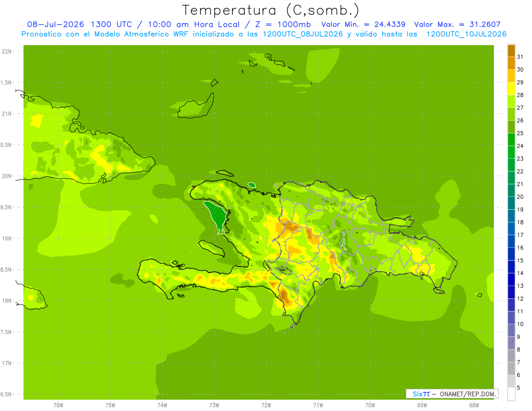Screen dimensions: 532x411
Task: Click the legend value "31"
Action: pos(520,57)
